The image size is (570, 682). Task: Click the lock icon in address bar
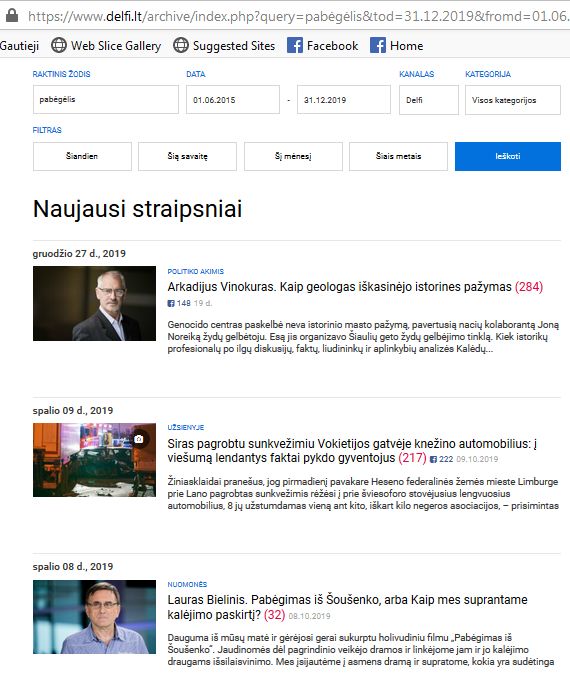pyautogui.click(x=12, y=15)
